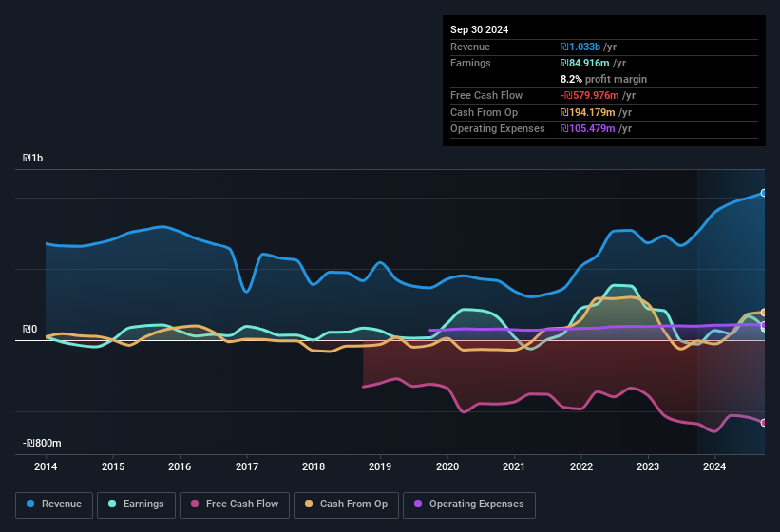
Task: Select the 2019 x-axis label
Action: click(x=380, y=466)
